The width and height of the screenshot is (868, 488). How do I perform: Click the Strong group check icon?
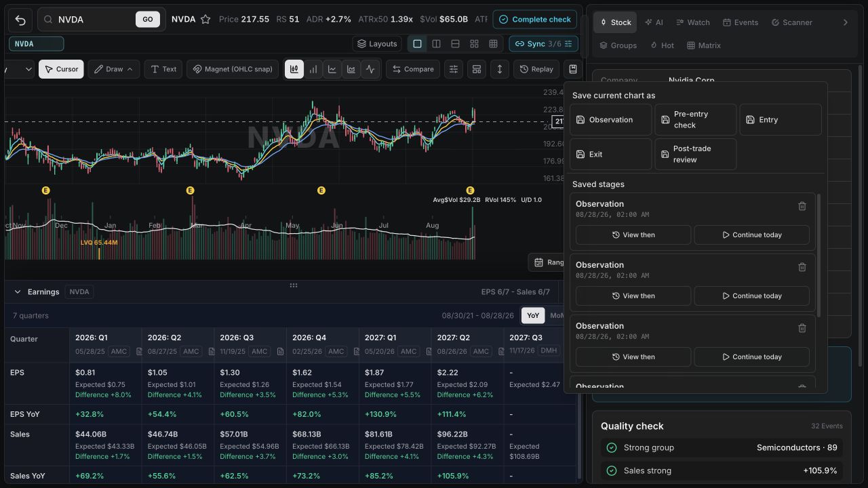(612, 448)
